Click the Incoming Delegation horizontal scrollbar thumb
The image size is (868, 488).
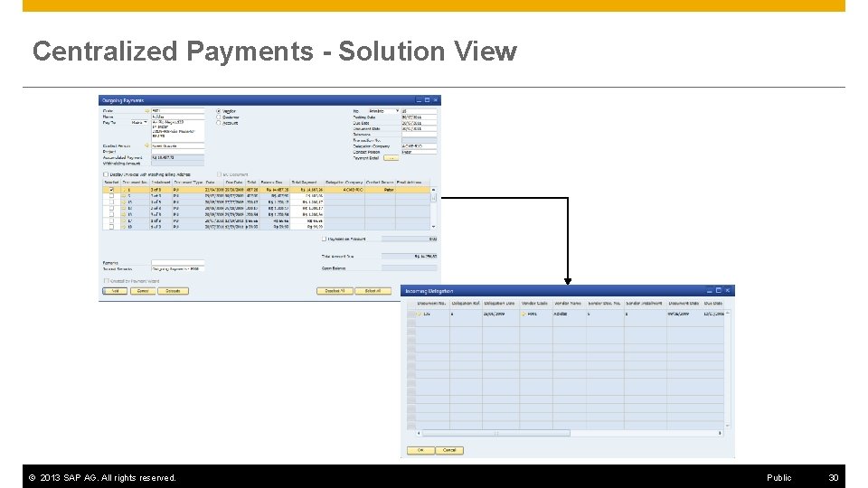(x=496, y=433)
